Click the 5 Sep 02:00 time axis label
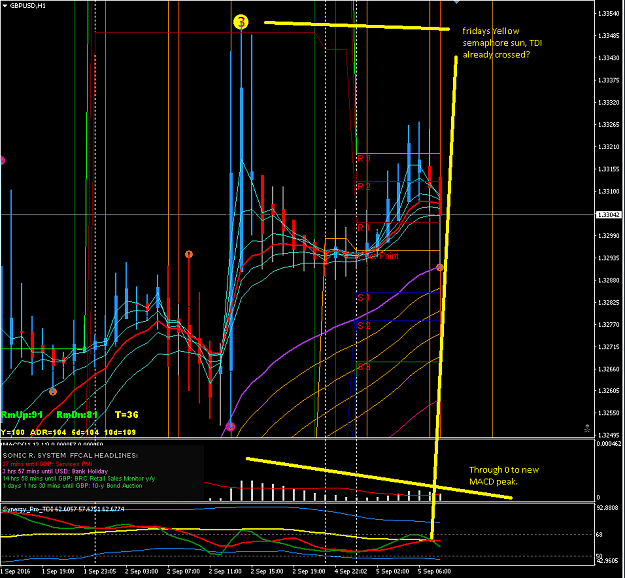This screenshot has width=625, height=578. pyautogui.click(x=392, y=572)
